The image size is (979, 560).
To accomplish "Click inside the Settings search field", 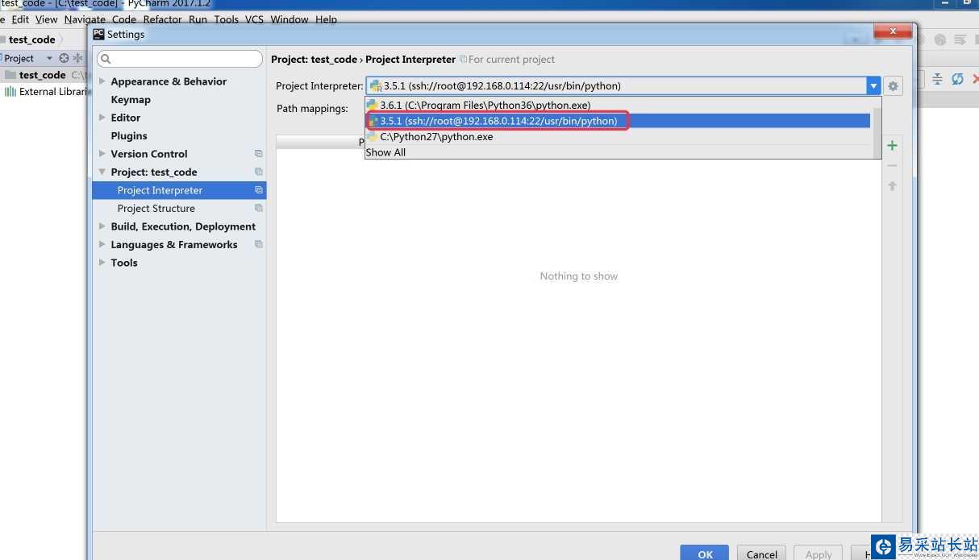I will [179, 59].
